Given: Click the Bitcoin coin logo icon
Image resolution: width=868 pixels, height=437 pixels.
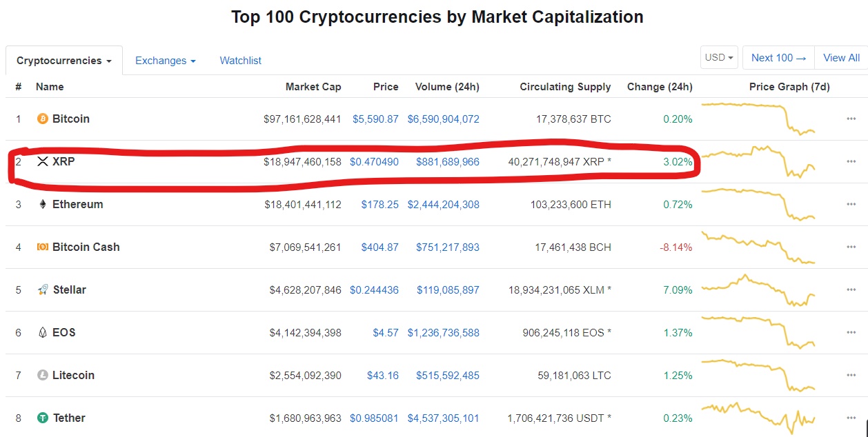Looking at the screenshot, I should pos(42,119).
